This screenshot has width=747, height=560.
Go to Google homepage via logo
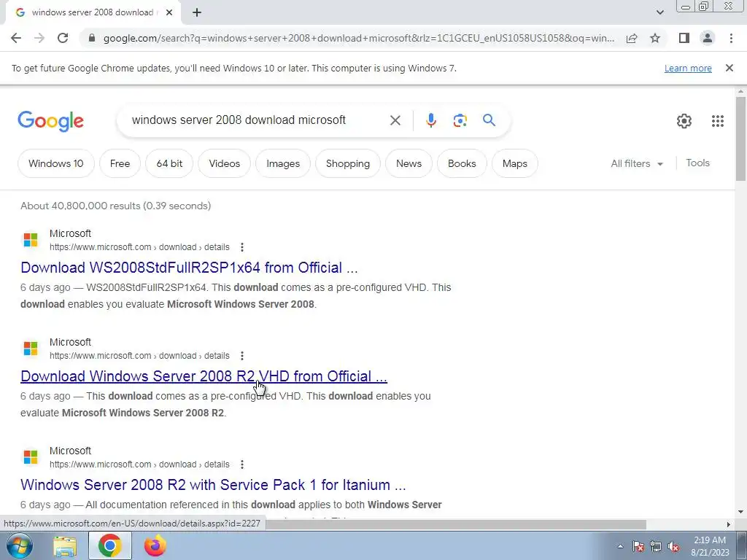coord(50,121)
